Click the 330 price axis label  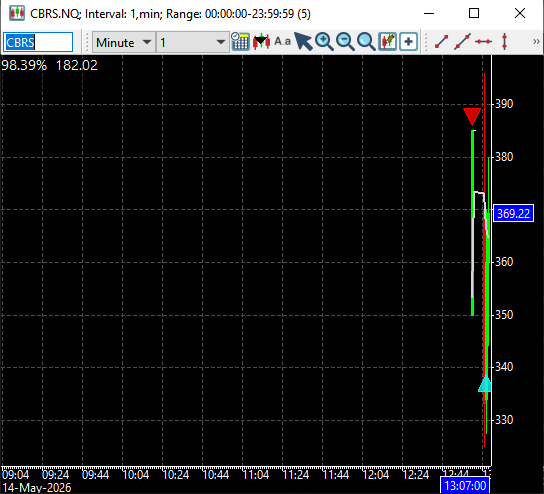coord(504,420)
